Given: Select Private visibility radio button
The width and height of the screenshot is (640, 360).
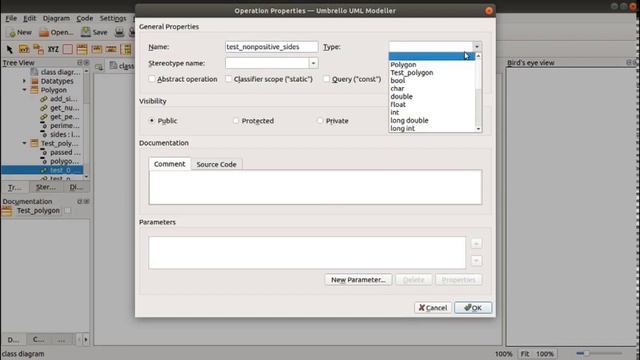Looking at the screenshot, I should pos(320,121).
